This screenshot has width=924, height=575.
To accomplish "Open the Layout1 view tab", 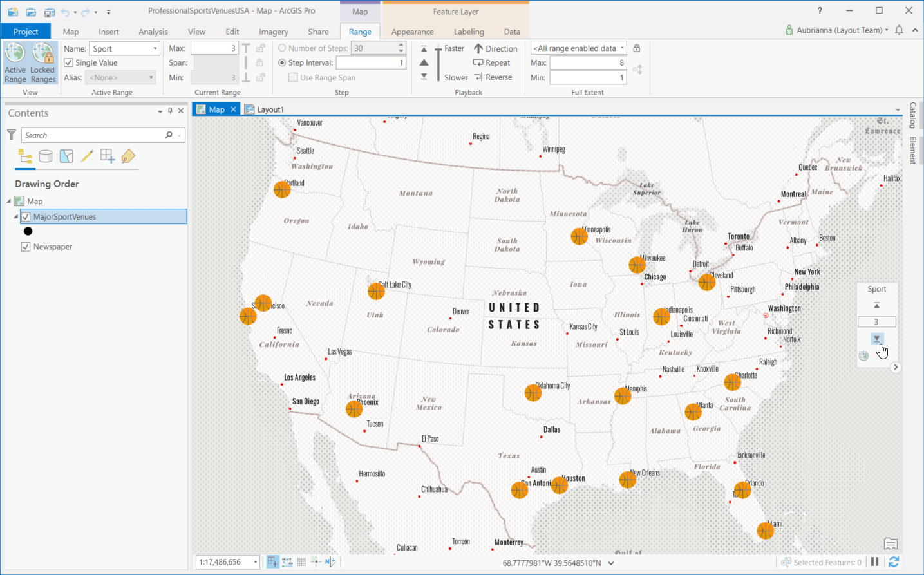I will click(x=267, y=109).
